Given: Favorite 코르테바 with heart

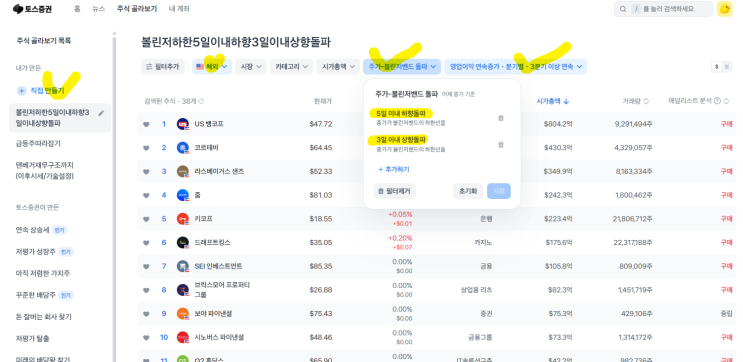Looking at the screenshot, I should tap(146, 148).
